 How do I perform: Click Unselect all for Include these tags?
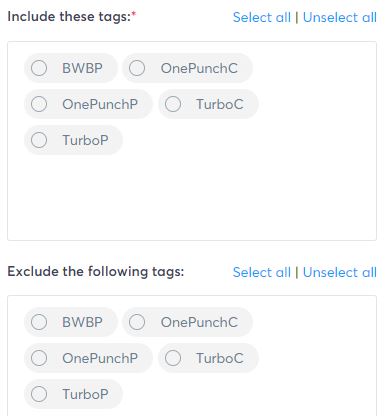pyautogui.click(x=340, y=17)
